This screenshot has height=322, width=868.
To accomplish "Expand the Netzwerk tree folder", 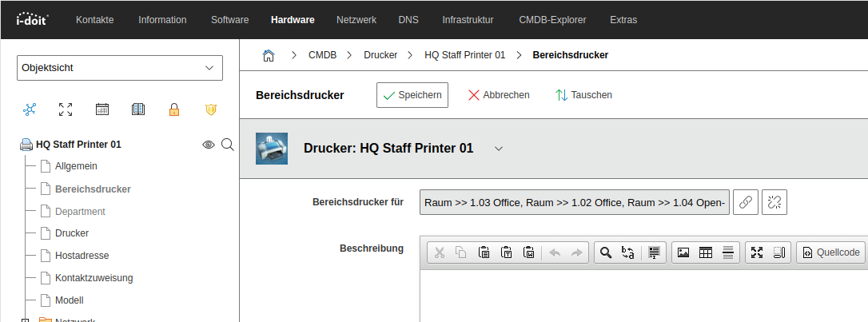I will pyautogui.click(x=25, y=320).
